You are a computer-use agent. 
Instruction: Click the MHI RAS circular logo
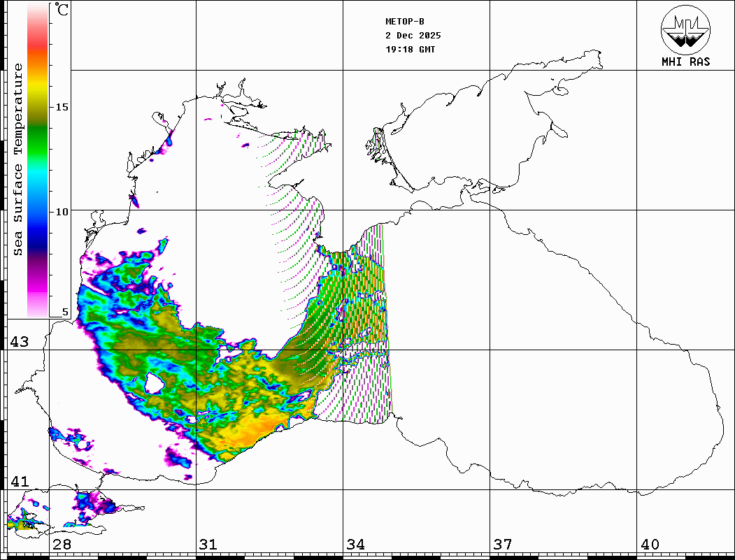(685, 29)
